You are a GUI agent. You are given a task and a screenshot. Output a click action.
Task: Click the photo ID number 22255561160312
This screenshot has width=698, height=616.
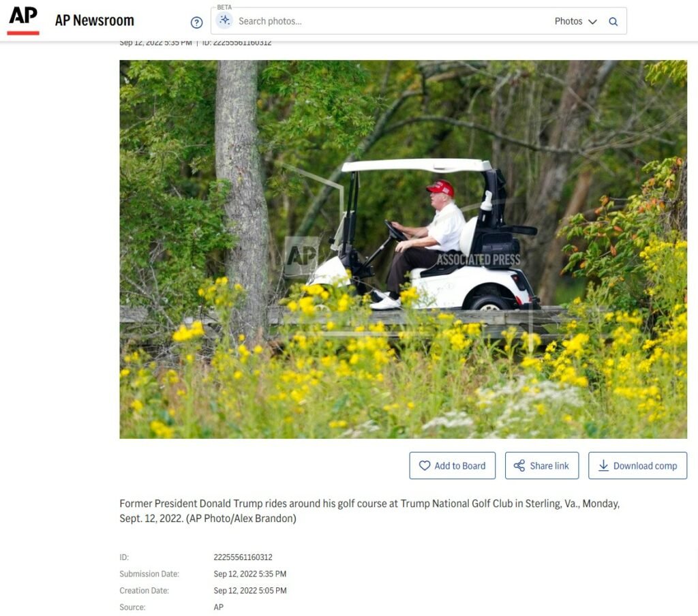click(x=243, y=557)
